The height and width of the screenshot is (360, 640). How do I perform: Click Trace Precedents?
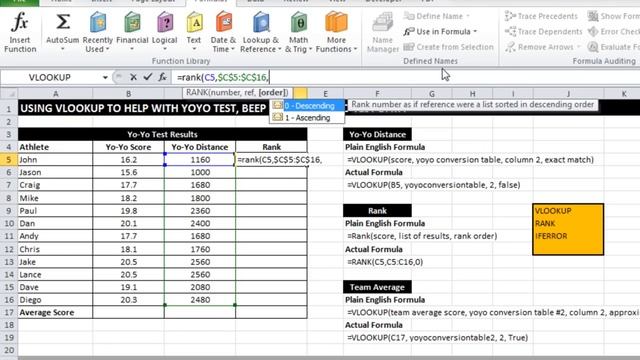[x=541, y=16]
